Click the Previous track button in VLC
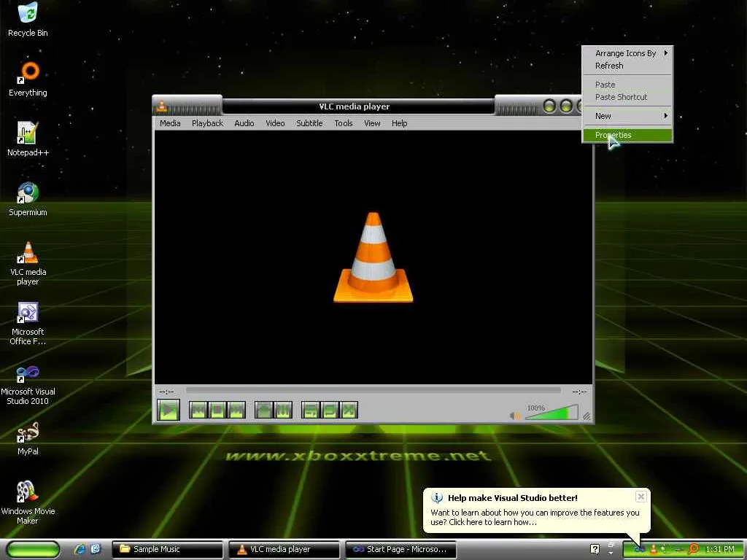This screenshot has width=747, height=560. tap(198, 410)
